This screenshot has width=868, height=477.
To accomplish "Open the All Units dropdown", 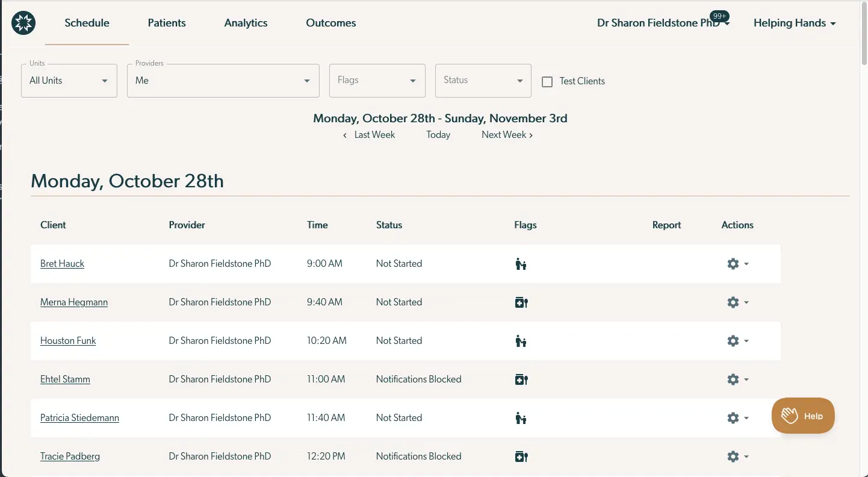I will pyautogui.click(x=69, y=80).
